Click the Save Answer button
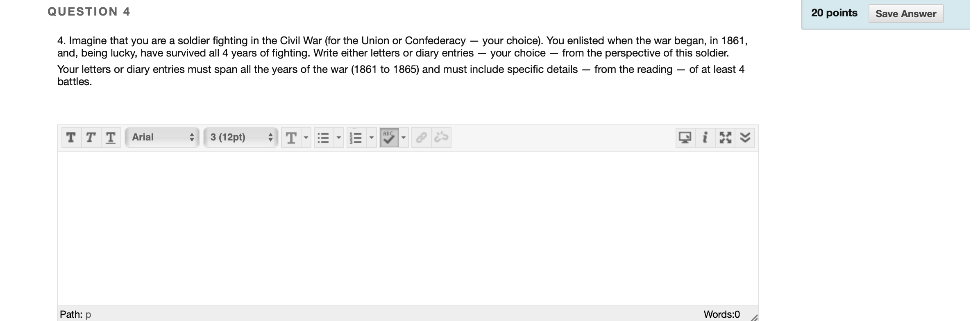 point(906,14)
